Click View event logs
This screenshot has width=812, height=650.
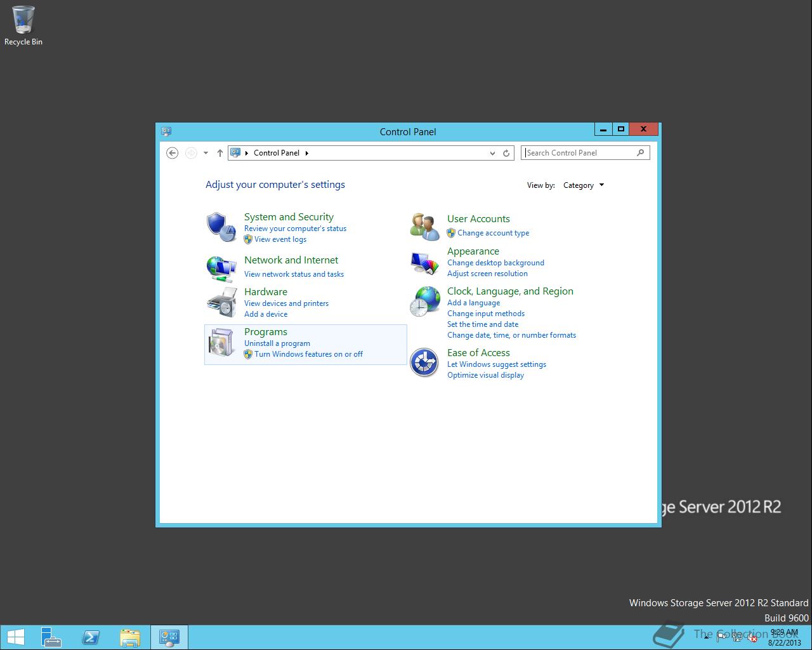point(280,239)
